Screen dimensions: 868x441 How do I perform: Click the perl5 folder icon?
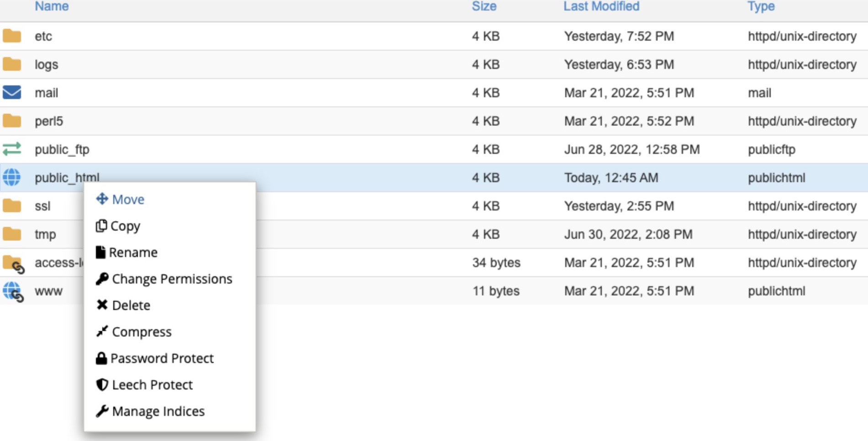click(x=12, y=121)
